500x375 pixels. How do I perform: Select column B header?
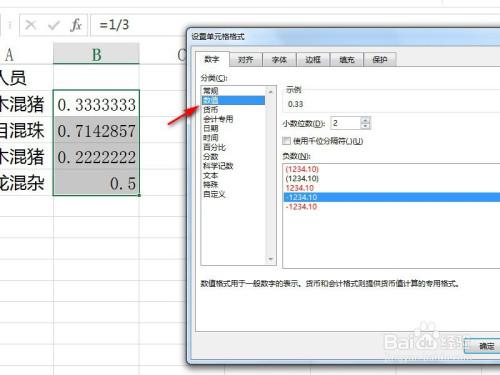96,54
